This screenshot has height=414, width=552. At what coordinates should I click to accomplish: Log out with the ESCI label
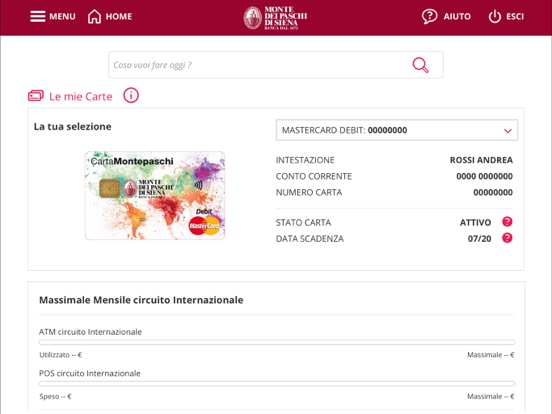(x=515, y=17)
